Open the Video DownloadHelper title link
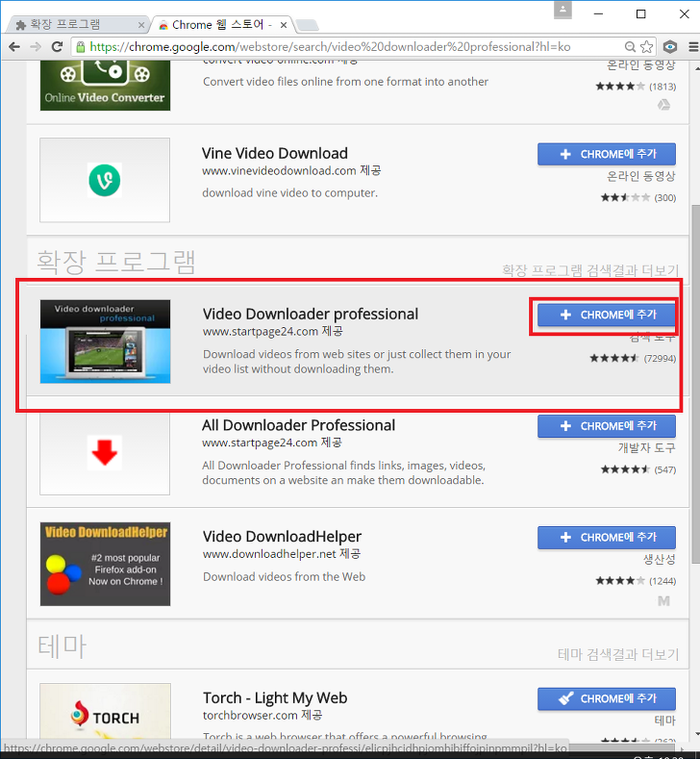Image resolution: width=700 pixels, height=759 pixels. 282,537
